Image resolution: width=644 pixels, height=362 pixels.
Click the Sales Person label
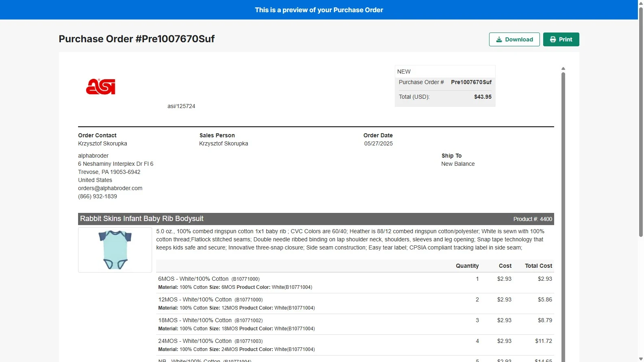[217, 135]
